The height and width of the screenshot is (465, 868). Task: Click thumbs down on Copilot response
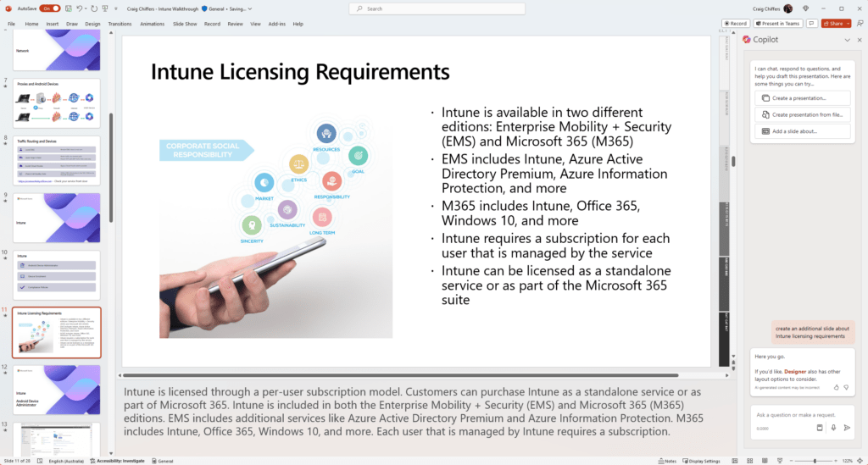tap(846, 388)
